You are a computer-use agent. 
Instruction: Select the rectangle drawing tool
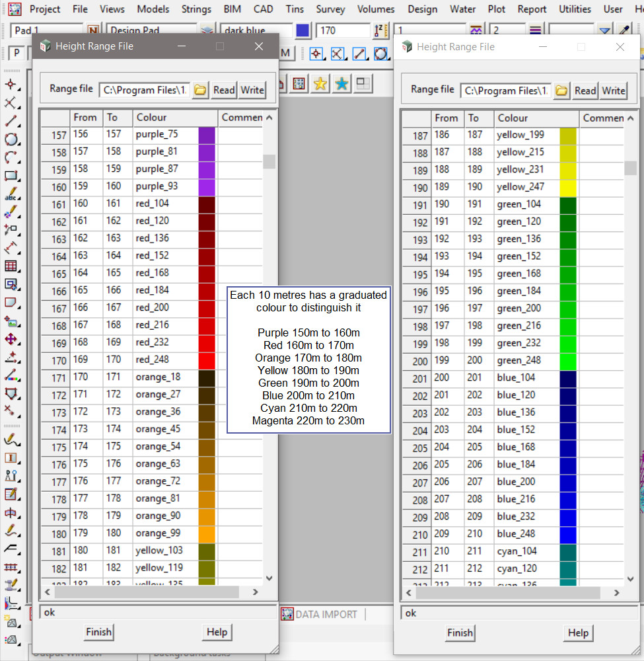coord(11,176)
